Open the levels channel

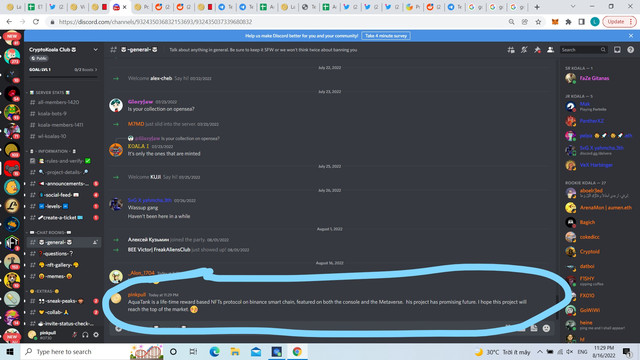pyautogui.click(x=63, y=206)
